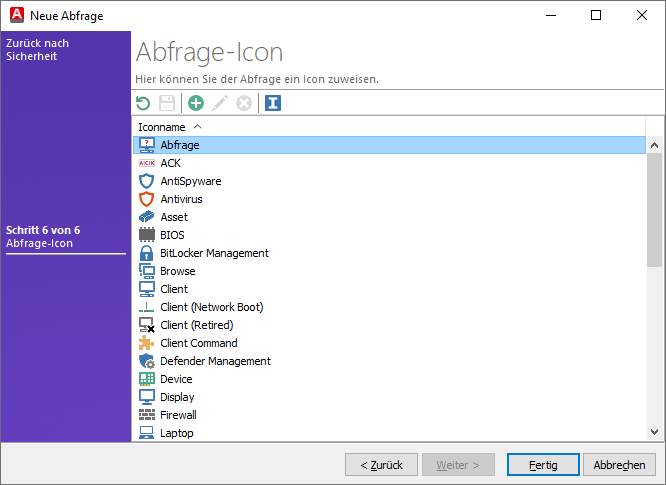Viewport: 666px width, 485px height.
Task: Cancel with the Abbrechen button
Action: pos(619,465)
